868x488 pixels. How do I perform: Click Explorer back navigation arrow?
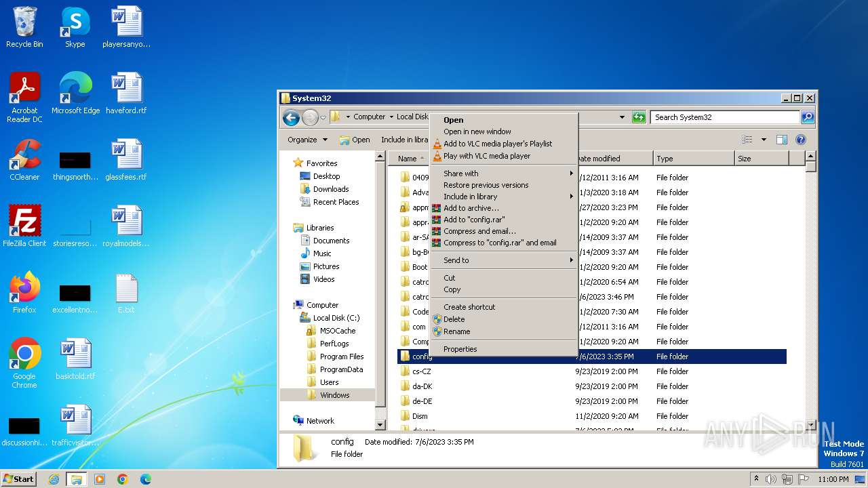click(x=292, y=117)
